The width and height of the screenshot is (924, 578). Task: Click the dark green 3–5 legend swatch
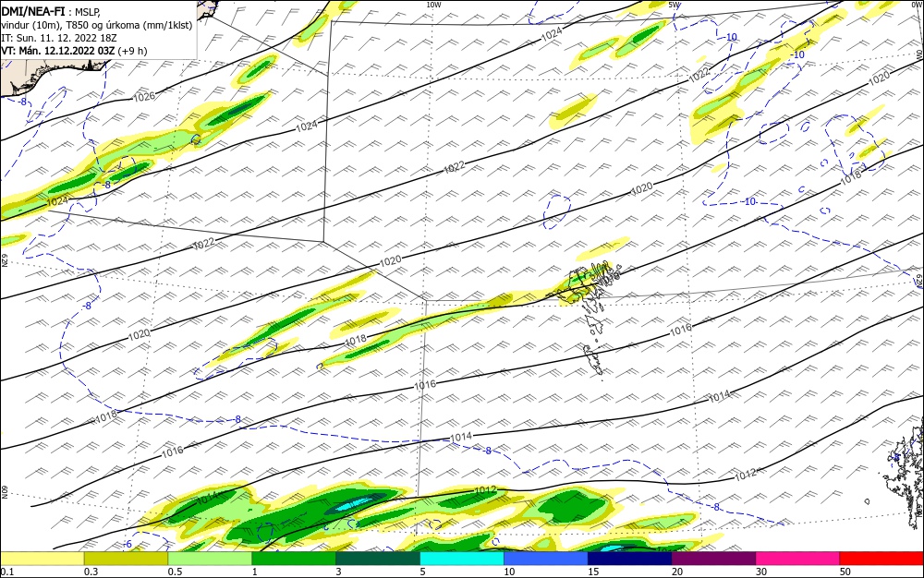378,559
